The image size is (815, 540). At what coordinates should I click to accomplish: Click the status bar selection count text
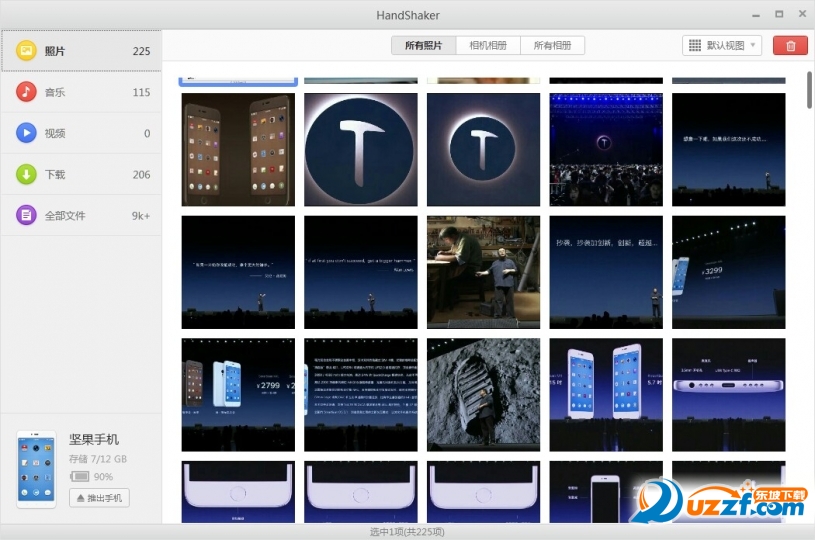407,532
